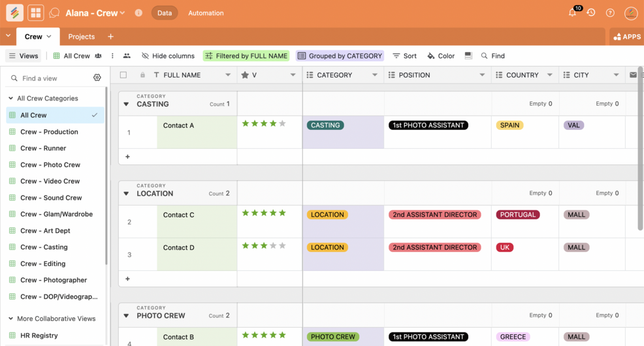Click the info icon beside base name
Screen dimensions: 644x346
pyautogui.click(x=138, y=13)
